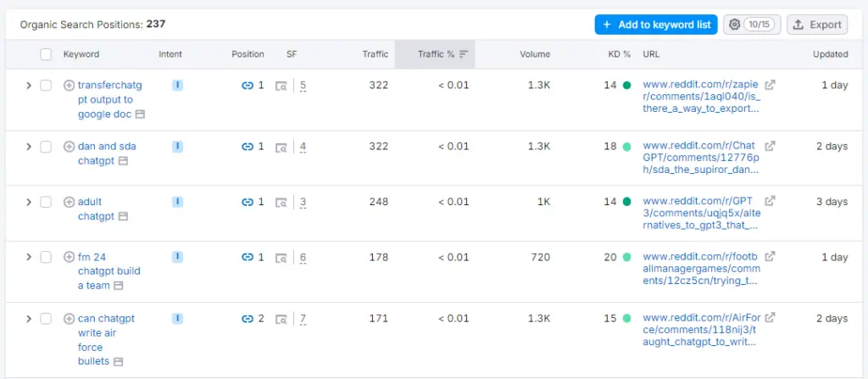This screenshot has height=379, width=868.
Task: Click green KD dot in fm 24 row
Action: [626, 258]
